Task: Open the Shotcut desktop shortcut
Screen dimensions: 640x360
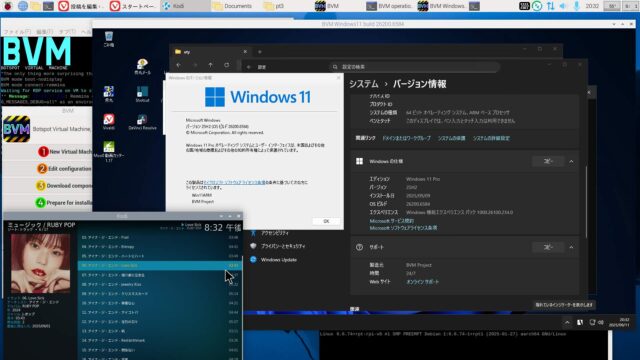Action: click(x=142, y=94)
